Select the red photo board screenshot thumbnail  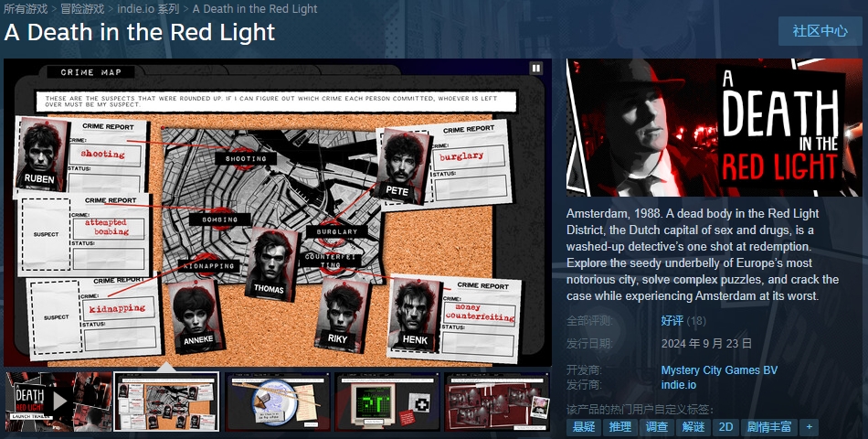pos(497,402)
